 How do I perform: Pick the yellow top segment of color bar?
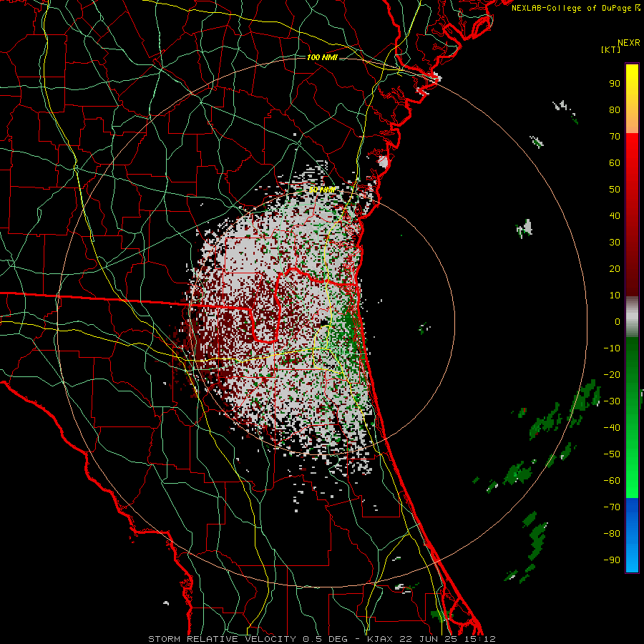pyautogui.click(x=632, y=99)
